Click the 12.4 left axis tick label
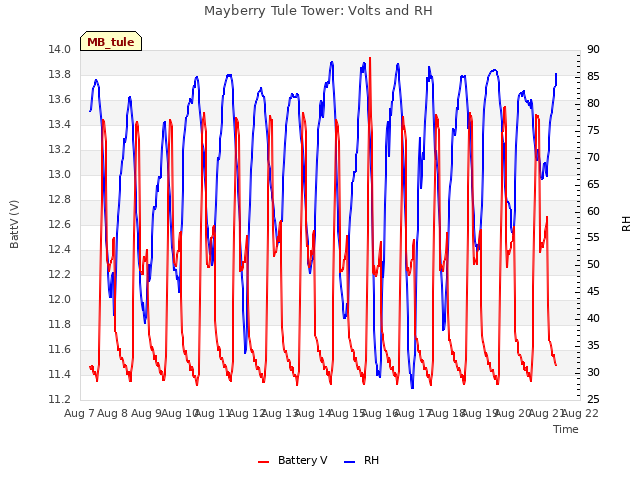640x480 pixels. [x=60, y=249]
